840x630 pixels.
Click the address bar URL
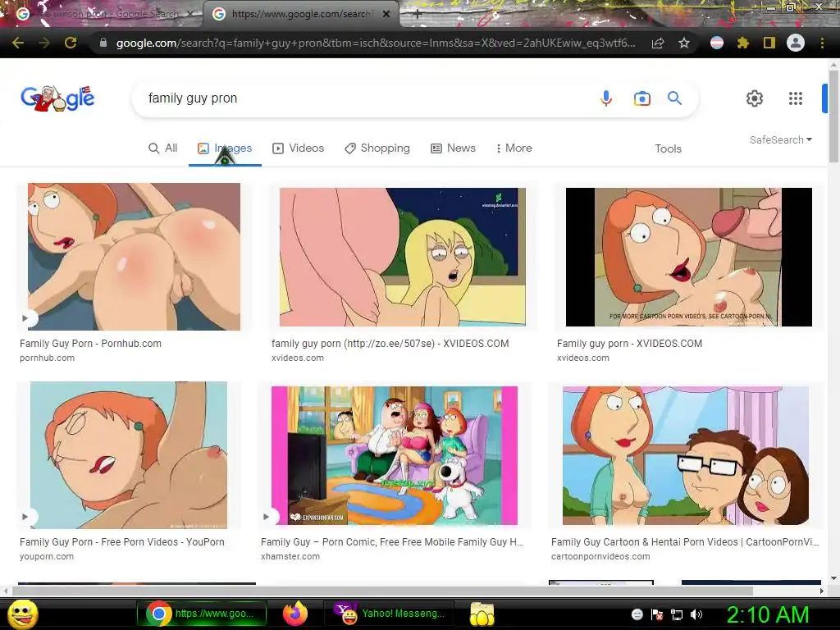pos(375,43)
